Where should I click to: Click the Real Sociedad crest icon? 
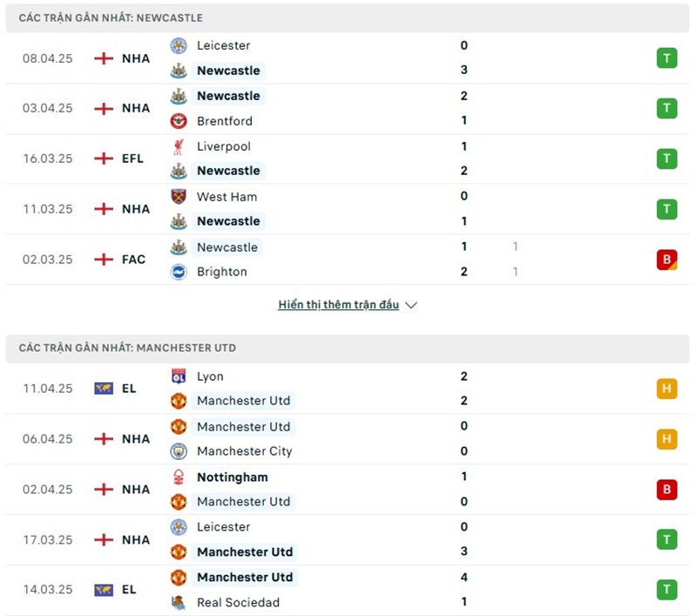pos(179,602)
